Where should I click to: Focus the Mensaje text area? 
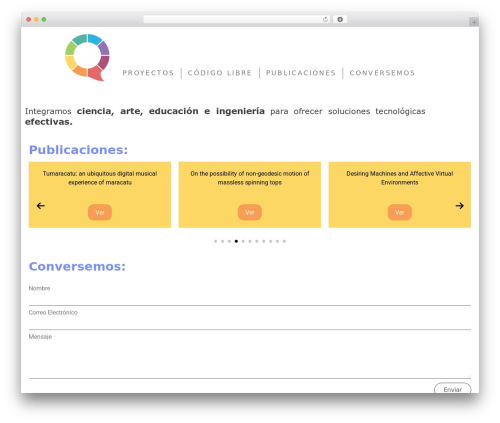point(250,360)
